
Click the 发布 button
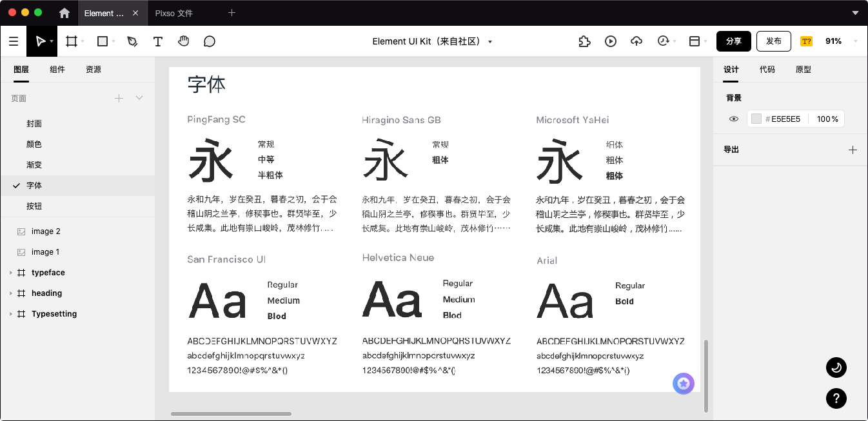[774, 41]
